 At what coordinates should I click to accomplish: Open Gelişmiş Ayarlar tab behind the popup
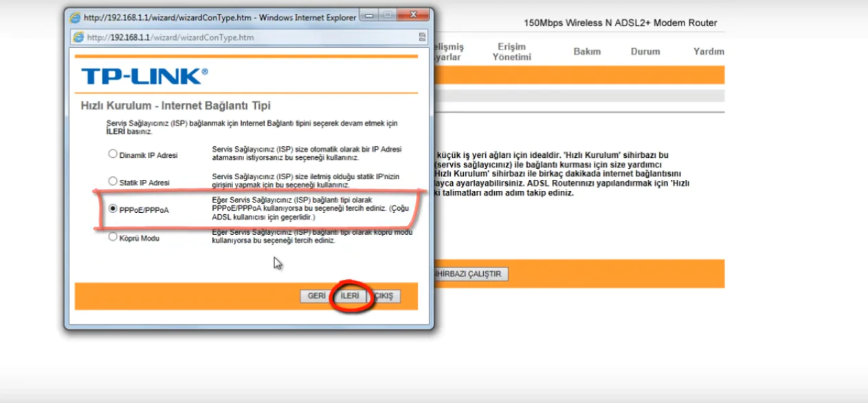(449, 51)
